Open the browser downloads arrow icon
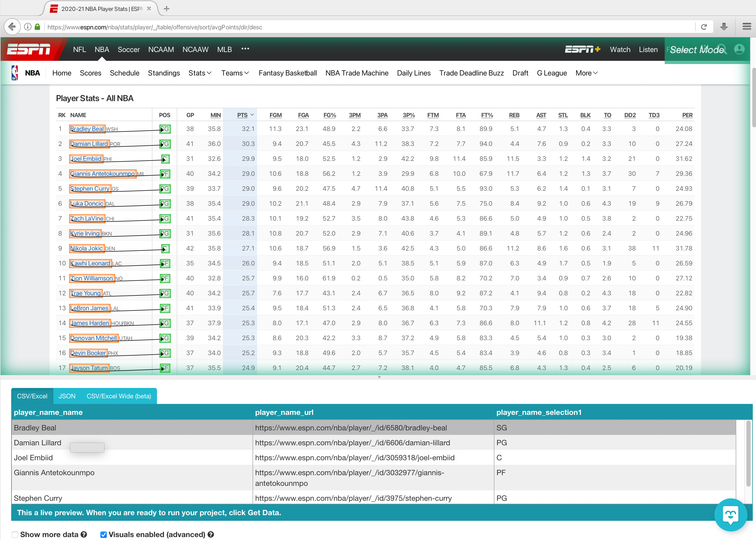The width and height of the screenshot is (756, 540). 724,27
